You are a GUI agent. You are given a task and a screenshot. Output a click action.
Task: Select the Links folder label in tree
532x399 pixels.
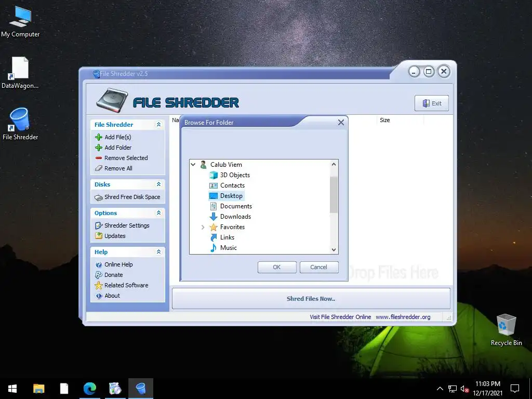tap(228, 237)
